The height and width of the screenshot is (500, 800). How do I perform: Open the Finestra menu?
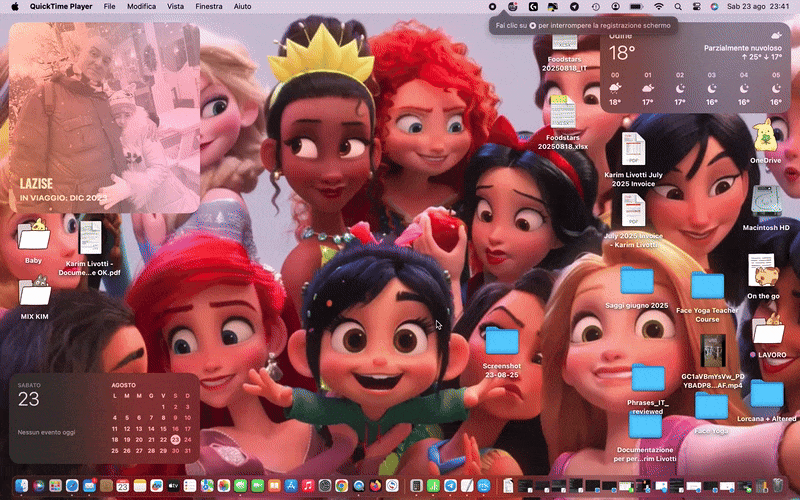click(209, 7)
